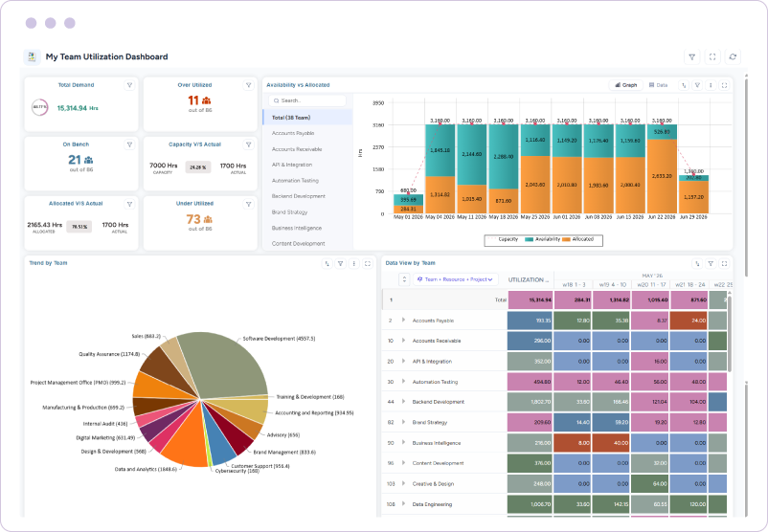The image size is (768, 532).
Task: Click the Over Utilized people icon
Action: click(x=206, y=100)
